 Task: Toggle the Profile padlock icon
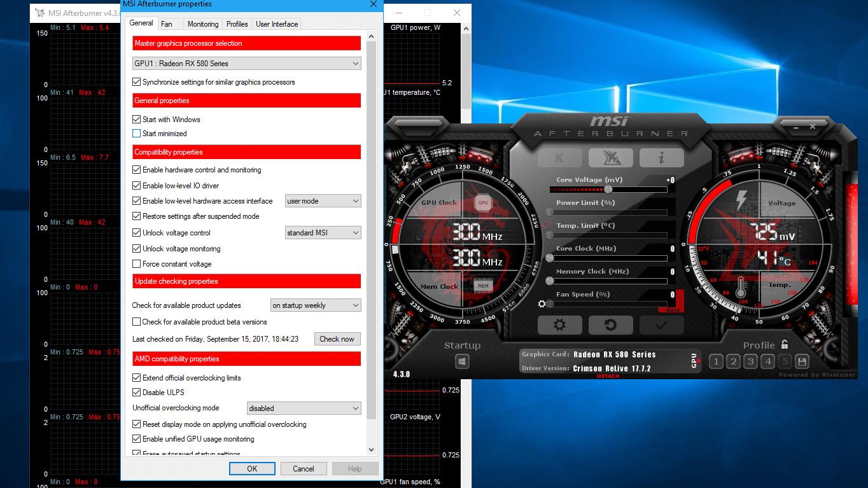[x=785, y=344]
